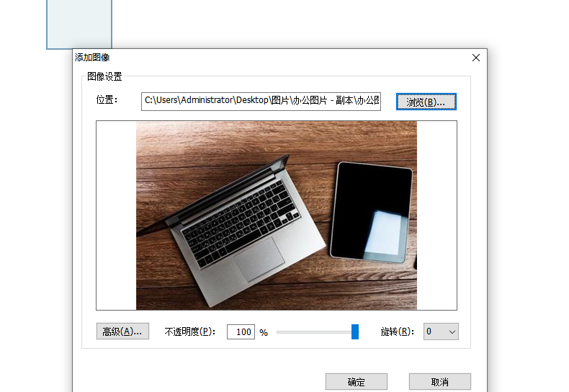
Task: Click the laptop preview image
Action: click(277, 215)
